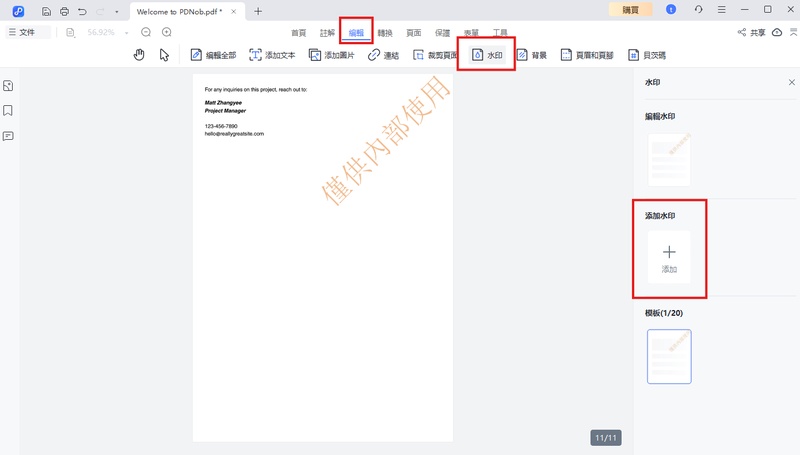Switch to the 轉換 tab
The image size is (800, 455).
[385, 33]
